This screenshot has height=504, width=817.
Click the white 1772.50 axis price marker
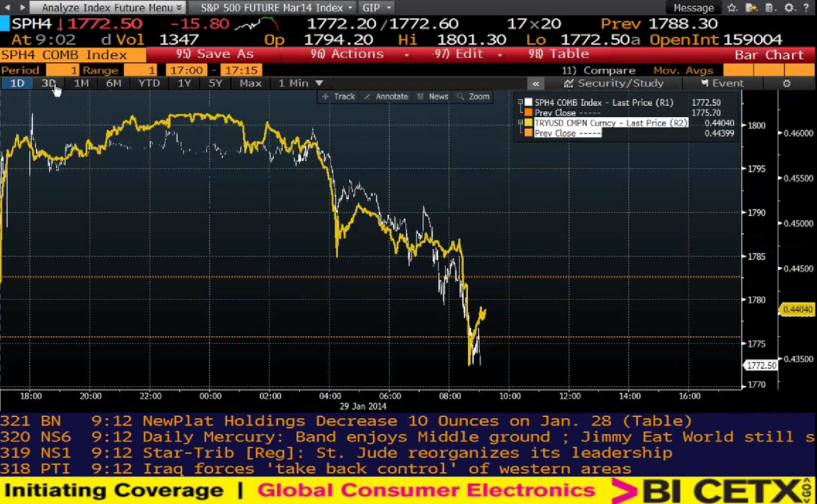coord(761,365)
